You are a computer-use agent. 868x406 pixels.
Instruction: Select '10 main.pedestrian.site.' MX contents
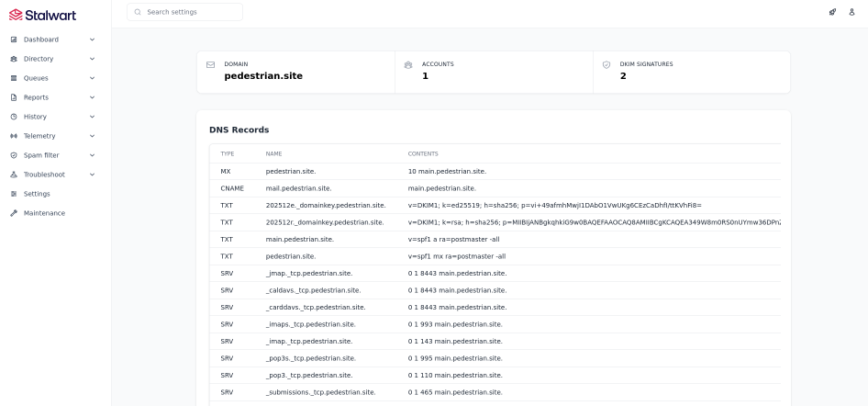pos(447,172)
